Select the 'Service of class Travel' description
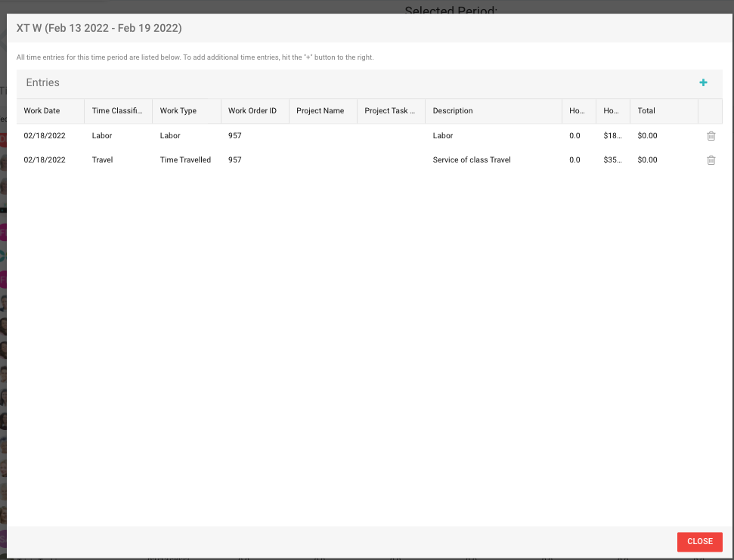This screenshot has height=560, width=734. click(x=472, y=160)
